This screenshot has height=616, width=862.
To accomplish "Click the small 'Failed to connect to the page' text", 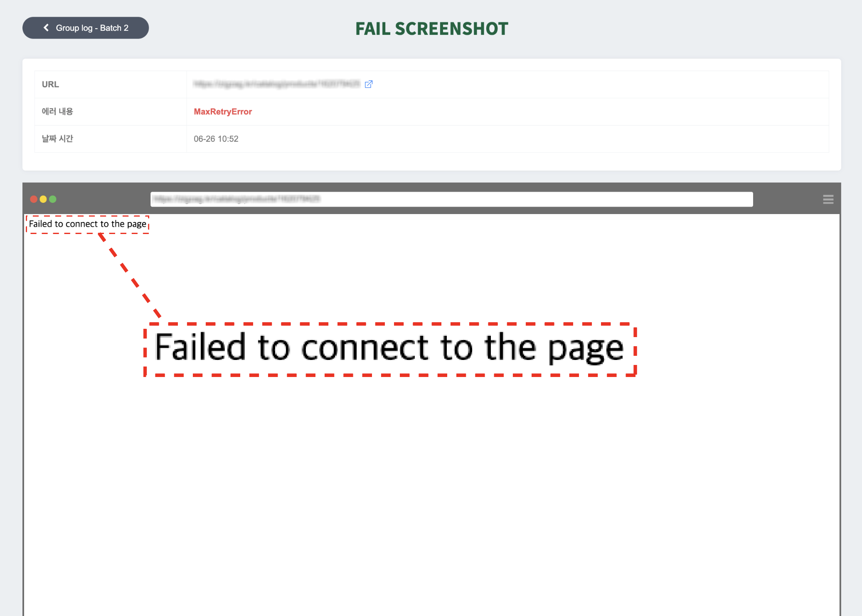I will click(88, 224).
